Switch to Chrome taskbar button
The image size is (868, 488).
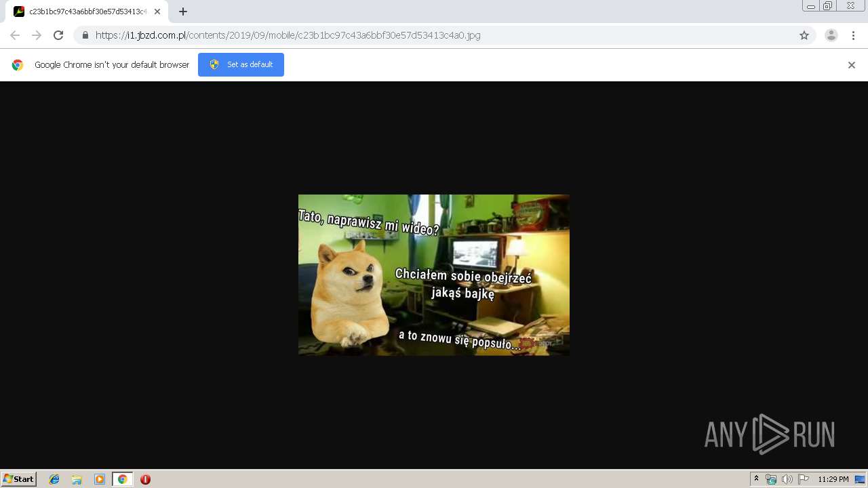(122, 479)
